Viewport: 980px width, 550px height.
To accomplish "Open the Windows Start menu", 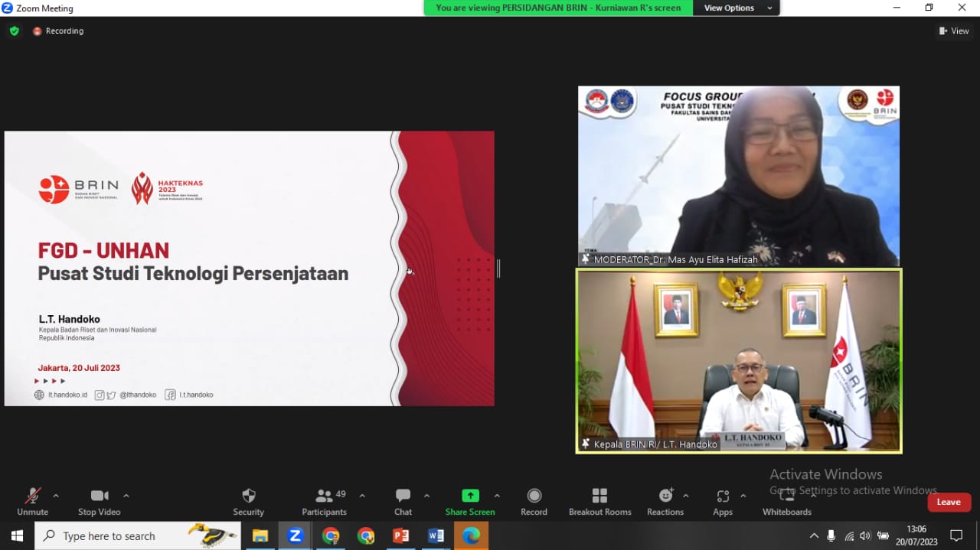I will [x=17, y=535].
